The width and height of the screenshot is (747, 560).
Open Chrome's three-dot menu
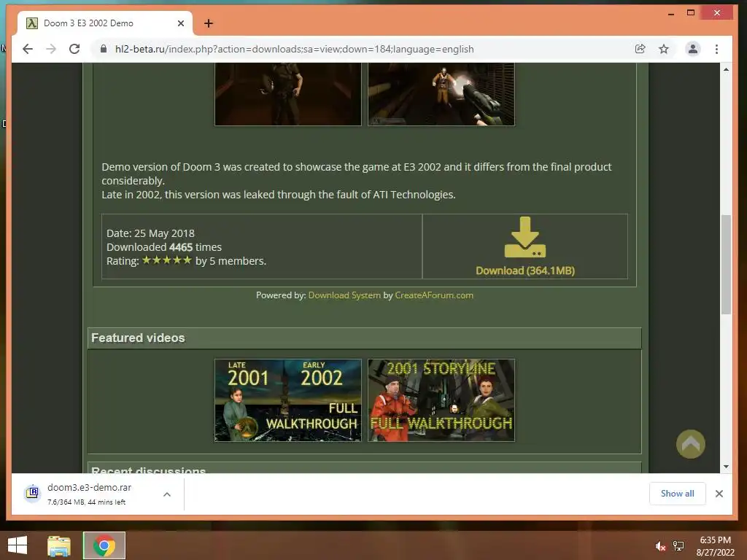coord(716,49)
